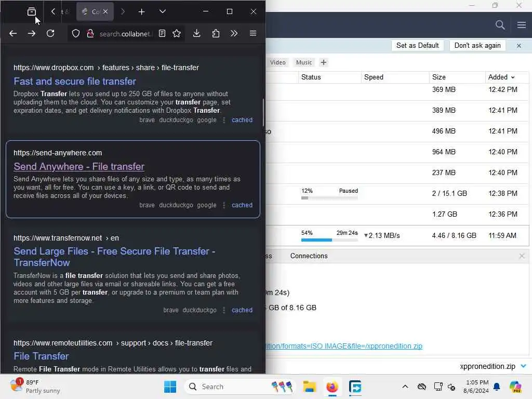Go back one page in Firefox
Image resolution: width=532 pixels, height=399 pixels.
pos(13,33)
